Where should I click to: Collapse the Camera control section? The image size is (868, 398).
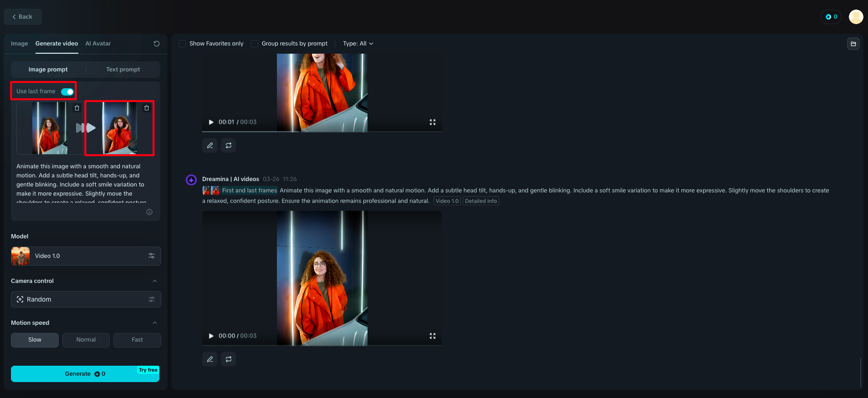tap(155, 281)
